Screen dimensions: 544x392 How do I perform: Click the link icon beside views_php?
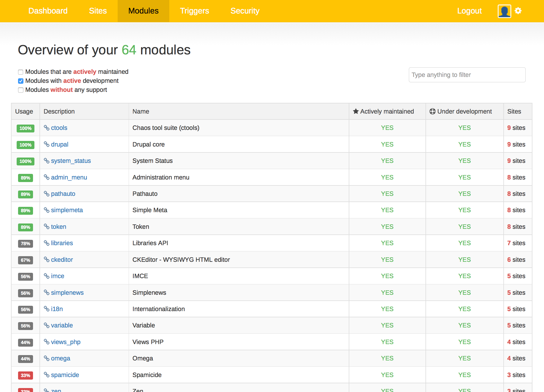47,342
